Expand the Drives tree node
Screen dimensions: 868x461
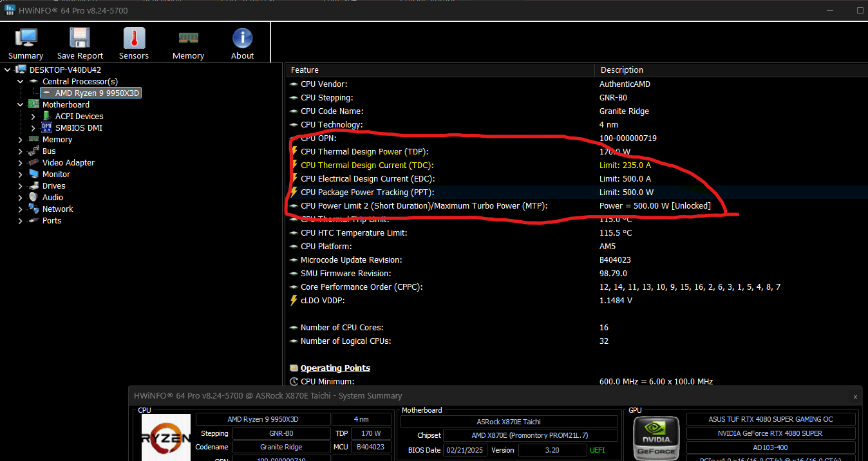[x=21, y=185]
